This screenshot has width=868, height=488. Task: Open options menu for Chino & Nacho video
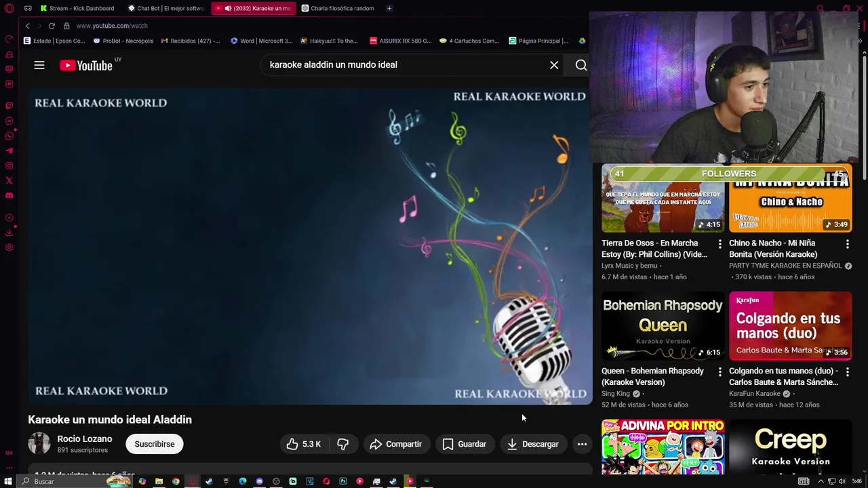(x=847, y=243)
